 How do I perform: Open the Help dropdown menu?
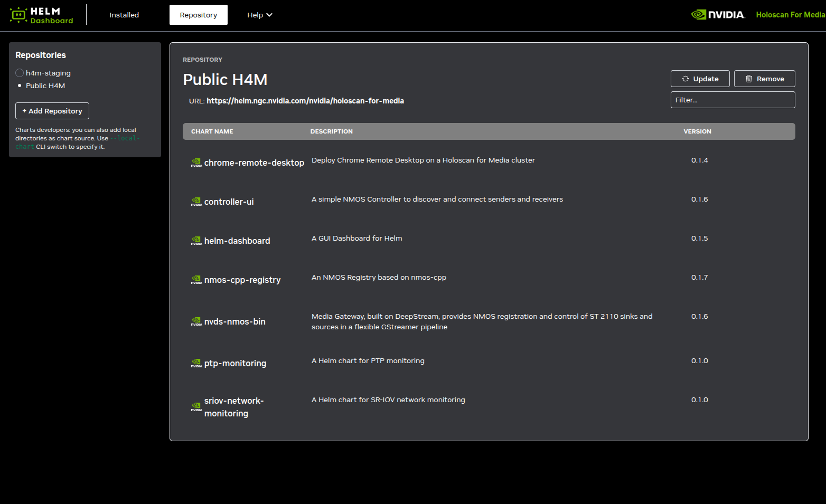(259, 15)
